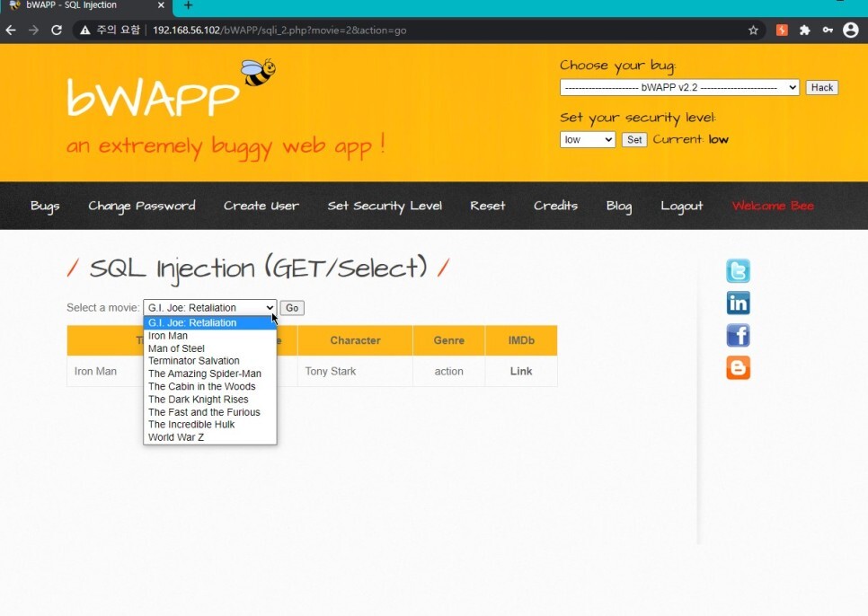The image size is (868, 616).
Task: Click the browser forward arrow
Action: point(34,31)
